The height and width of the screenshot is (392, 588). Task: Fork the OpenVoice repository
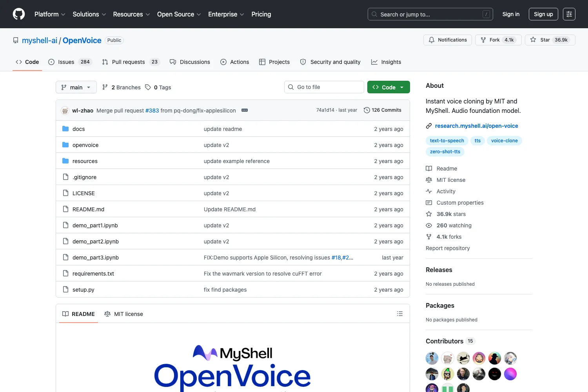tap(498, 40)
